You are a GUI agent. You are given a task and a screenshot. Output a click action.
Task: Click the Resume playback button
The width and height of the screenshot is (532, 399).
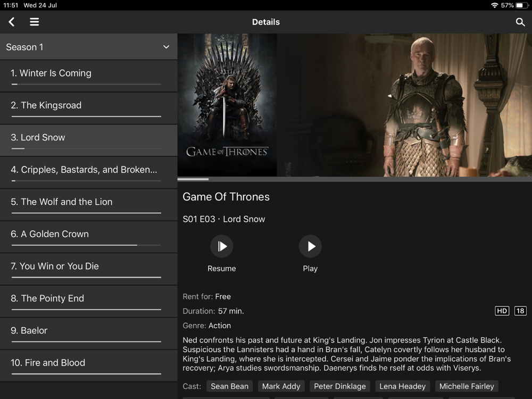point(221,246)
